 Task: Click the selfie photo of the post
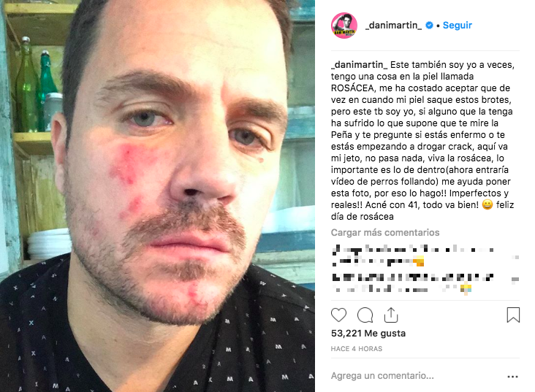point(157,196)
